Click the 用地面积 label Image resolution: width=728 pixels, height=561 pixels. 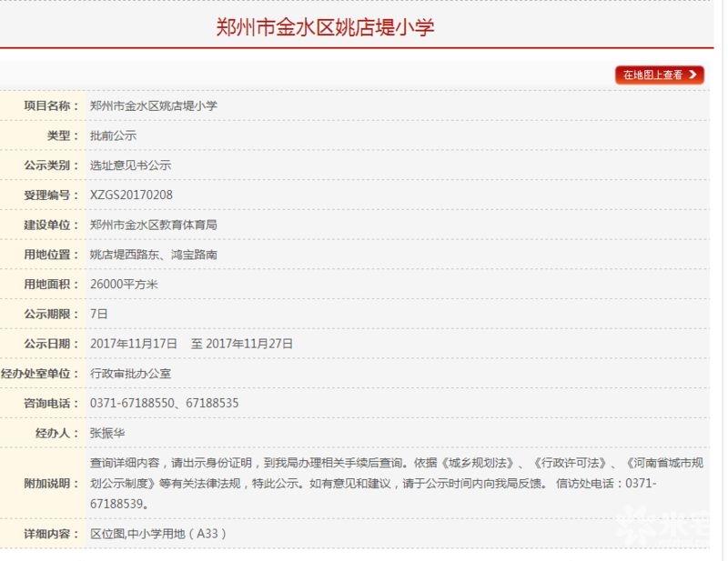51,285
